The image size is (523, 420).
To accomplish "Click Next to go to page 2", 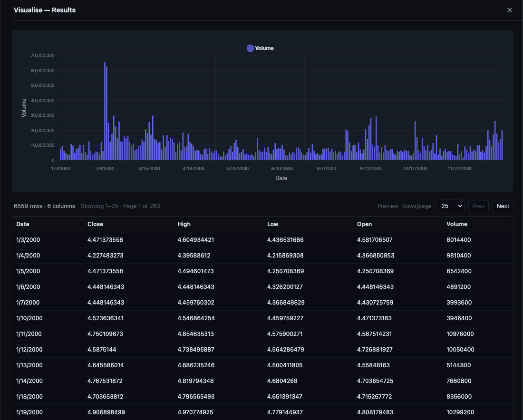I will [x=503, y=206].
